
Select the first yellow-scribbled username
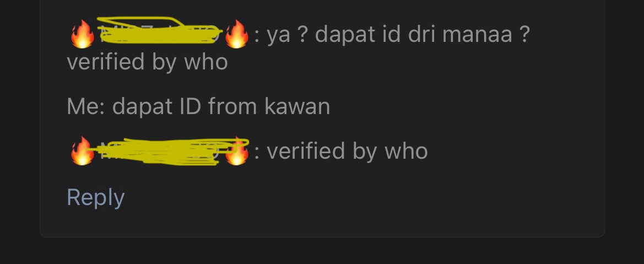tap(159, 31)
